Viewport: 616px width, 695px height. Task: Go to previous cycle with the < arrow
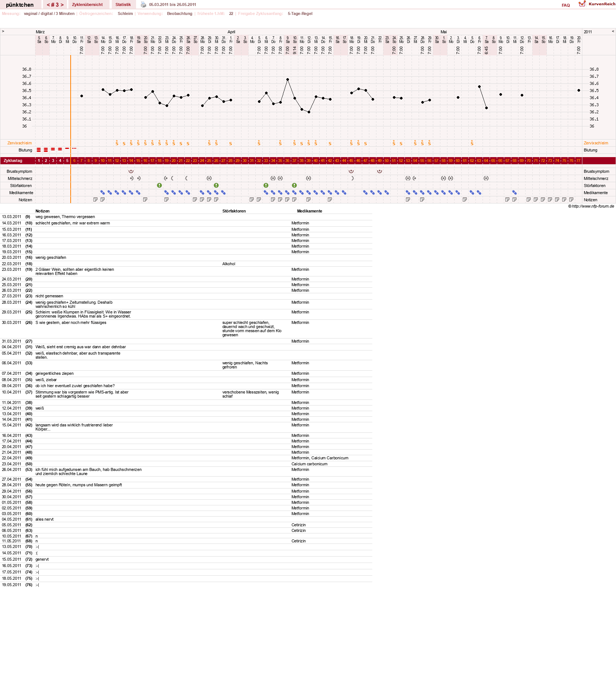(x=48, y=5)
